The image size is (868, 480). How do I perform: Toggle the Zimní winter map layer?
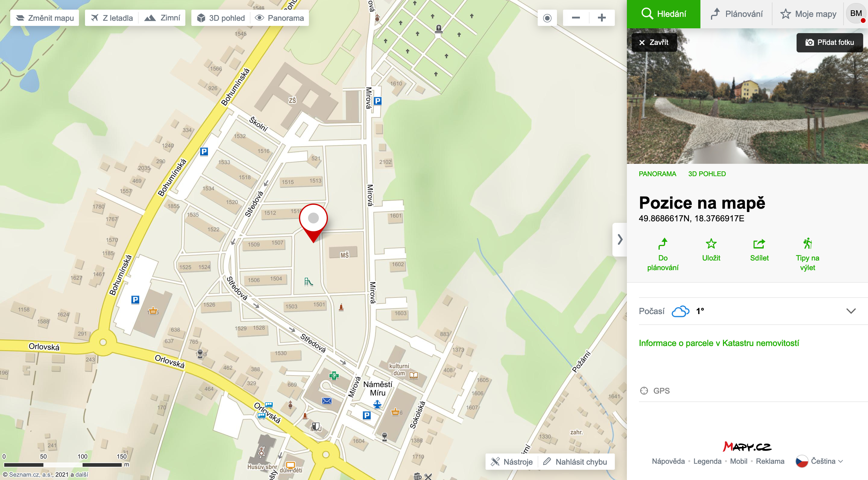pyautogui.click(x=162, y=18)
